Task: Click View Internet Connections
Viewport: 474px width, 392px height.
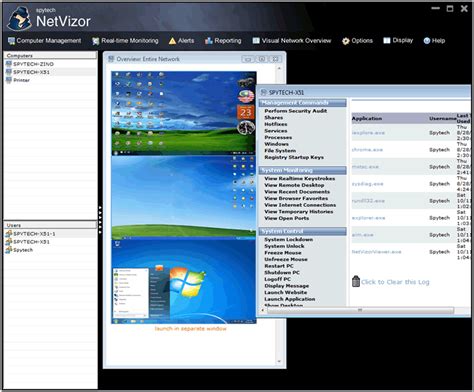Action: click(x=300, y=205)
